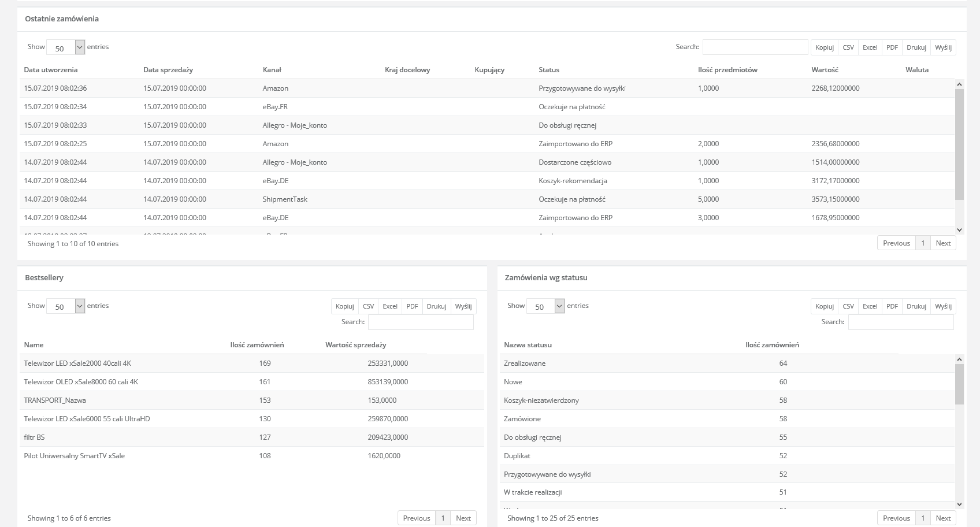Sort orders by Data utworzenia column

tap(51, 70)
